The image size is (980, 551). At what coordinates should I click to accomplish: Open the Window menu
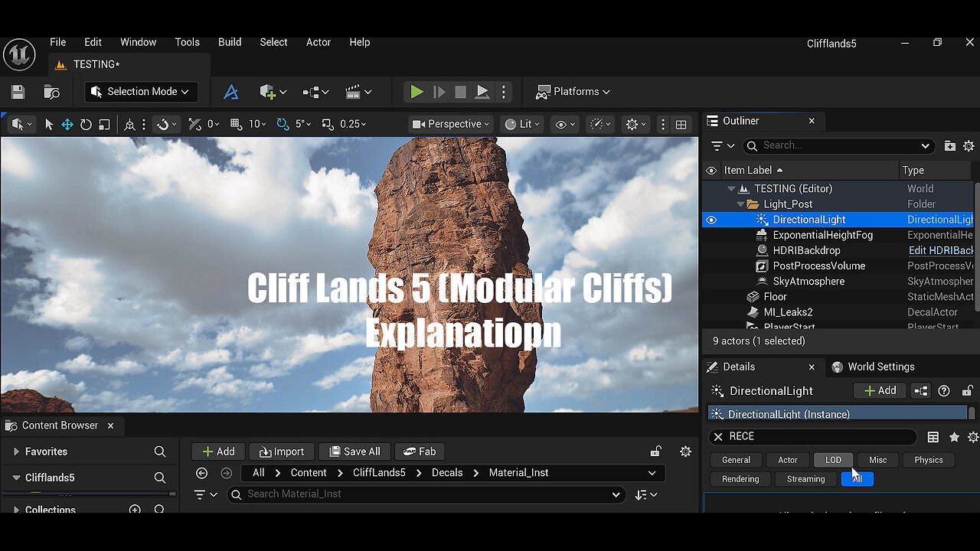pyautogui.click(x=139, y=42)
